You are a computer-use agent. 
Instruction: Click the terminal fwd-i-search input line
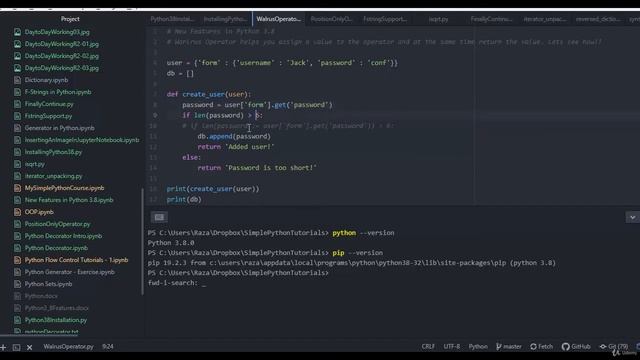tap(177, 283)
